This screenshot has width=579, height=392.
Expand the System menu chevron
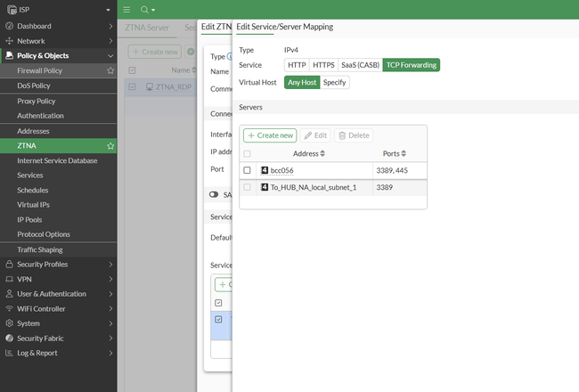click(x=110, y=323)
